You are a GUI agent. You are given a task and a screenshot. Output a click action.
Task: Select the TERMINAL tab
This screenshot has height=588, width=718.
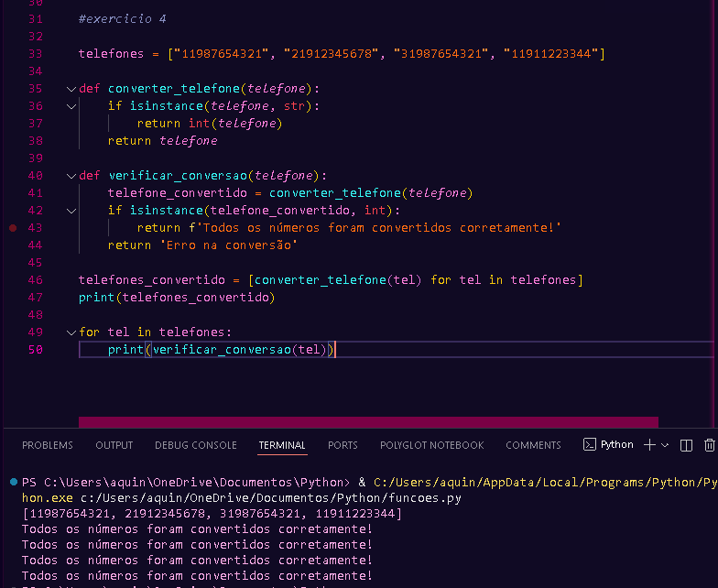(282, 445)
